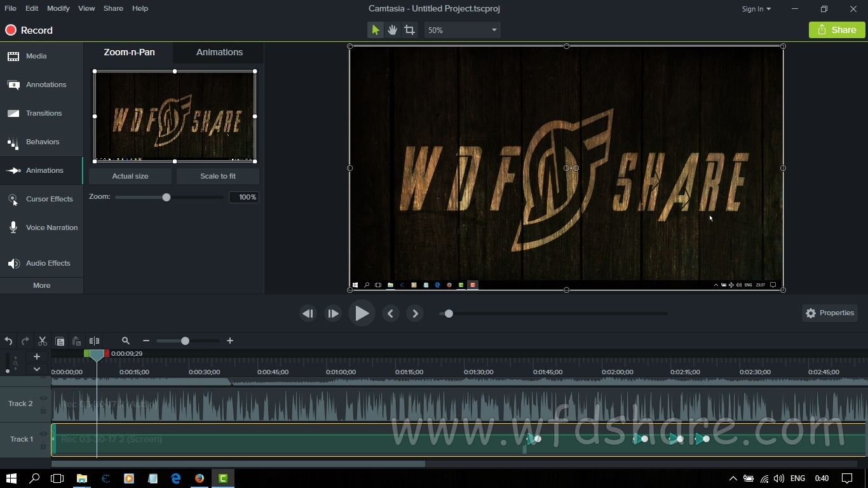Viewport: 868px width, 488px height.
Task: Paste from timeline toolbar
Action: pos(76,341)
